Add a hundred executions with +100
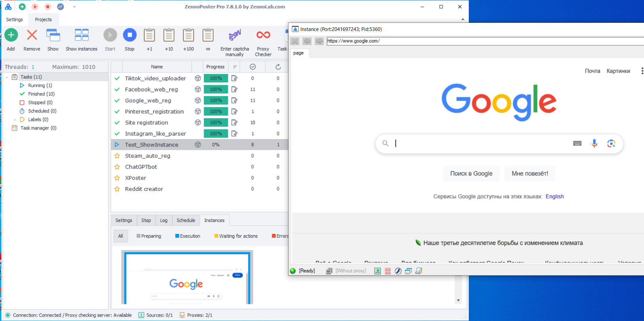The height and width of the screenshot is (321, 644). (x=188, y=35)
